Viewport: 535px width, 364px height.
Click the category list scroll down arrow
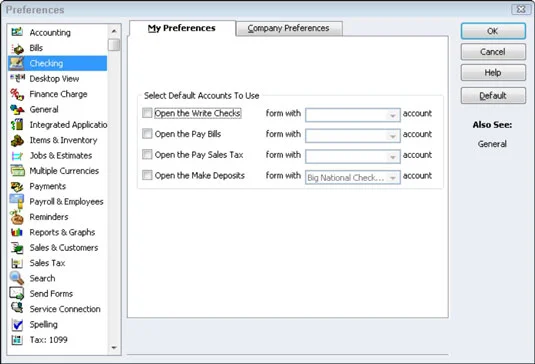click(114, 348)
